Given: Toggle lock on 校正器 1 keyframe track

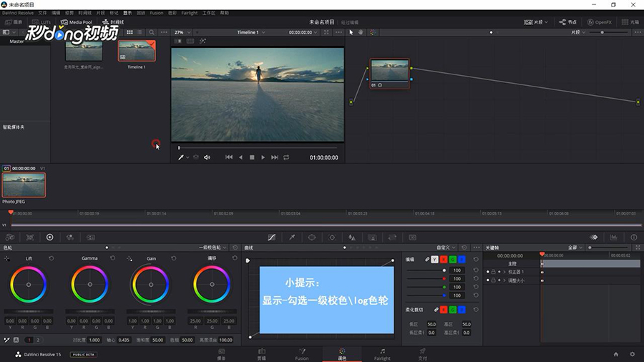Looking at the screenshot, I should click(x=493, y=272).
